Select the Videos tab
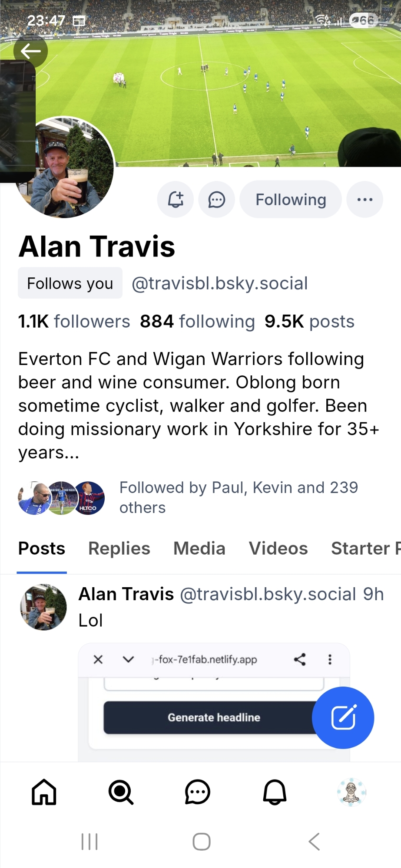Viewport: 401px width, 868px height. (278, 549)
